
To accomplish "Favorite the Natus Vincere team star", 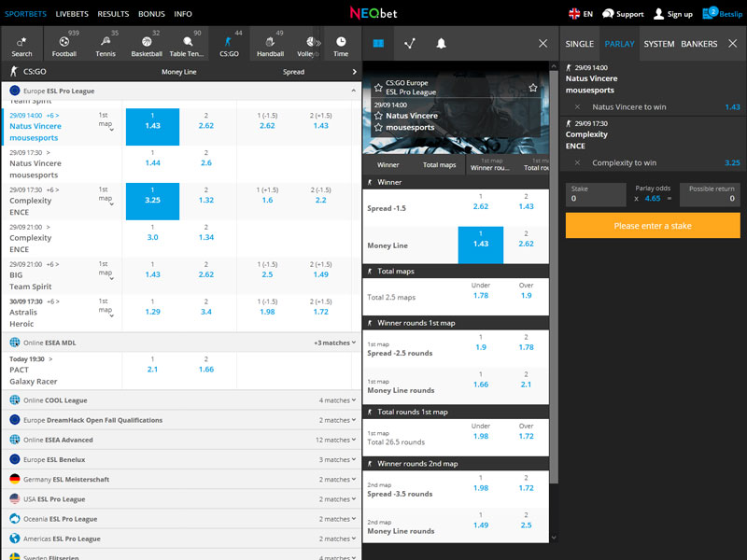I will pos(378,116).
